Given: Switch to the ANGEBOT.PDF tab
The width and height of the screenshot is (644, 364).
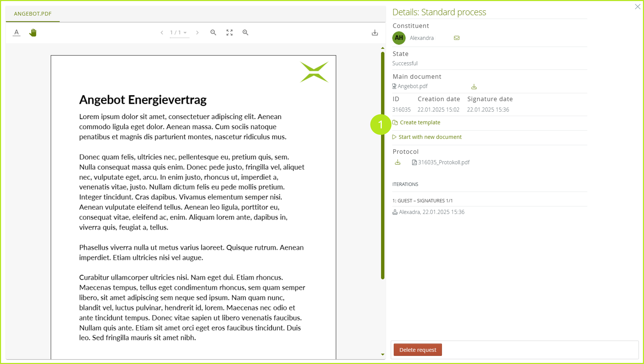Looking at the screenshot, I should pyautogui.click(x=32, y=14).
